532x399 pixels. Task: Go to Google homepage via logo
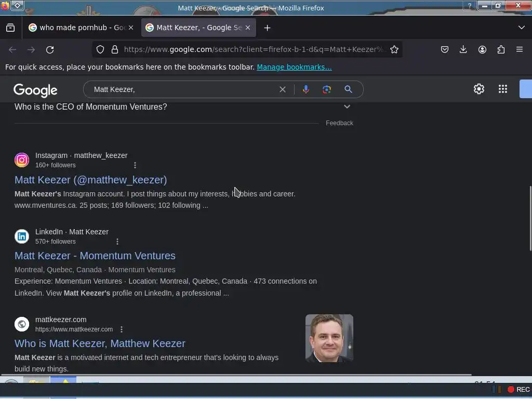(x=35, y=90)
